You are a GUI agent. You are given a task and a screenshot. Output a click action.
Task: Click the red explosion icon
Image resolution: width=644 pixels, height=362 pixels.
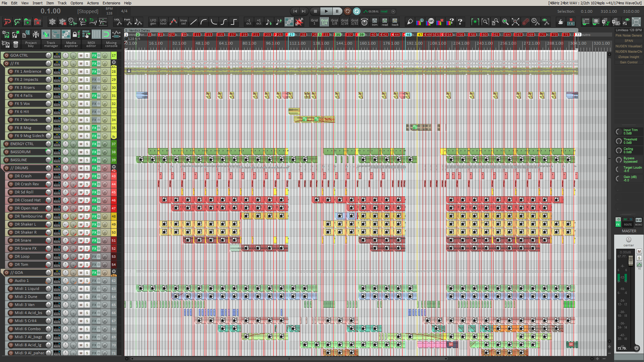[x=299, y=22]
